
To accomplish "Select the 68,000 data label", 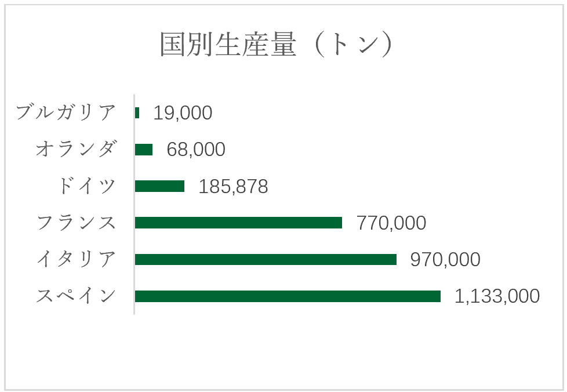I will [196, 150].
